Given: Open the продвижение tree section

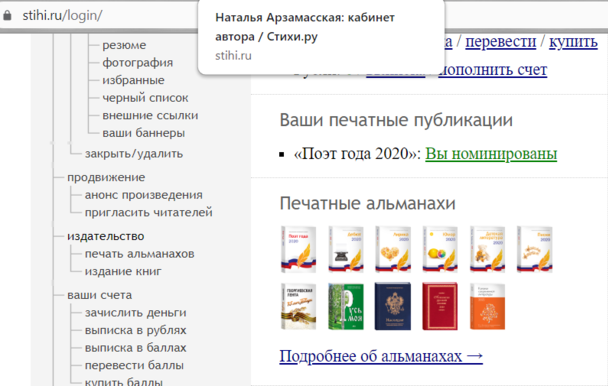Looking at the screenshot, I should (106, 177).
